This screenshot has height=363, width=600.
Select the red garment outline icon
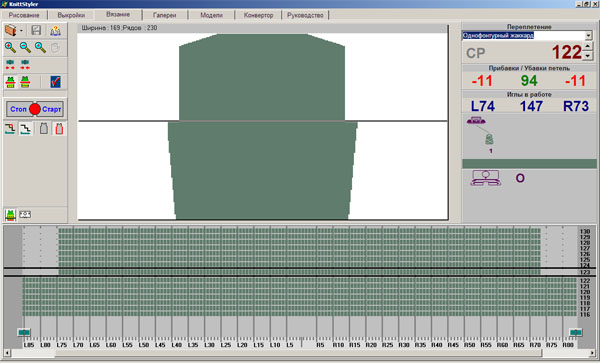pyautogui.click(x=59, y=129)
